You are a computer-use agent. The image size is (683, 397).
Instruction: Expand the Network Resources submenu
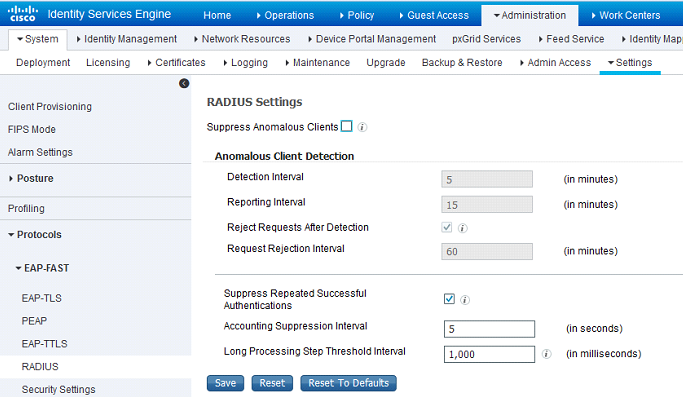click(x=242, y=39)
